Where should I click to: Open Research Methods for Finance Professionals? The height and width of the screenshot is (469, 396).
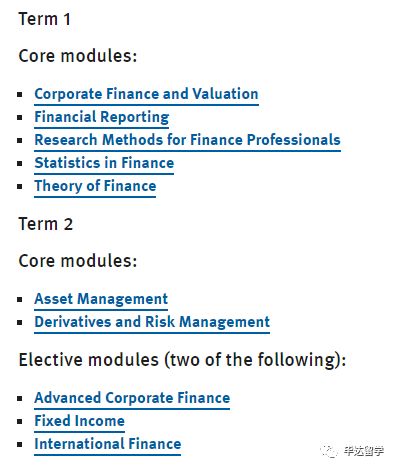187,140
